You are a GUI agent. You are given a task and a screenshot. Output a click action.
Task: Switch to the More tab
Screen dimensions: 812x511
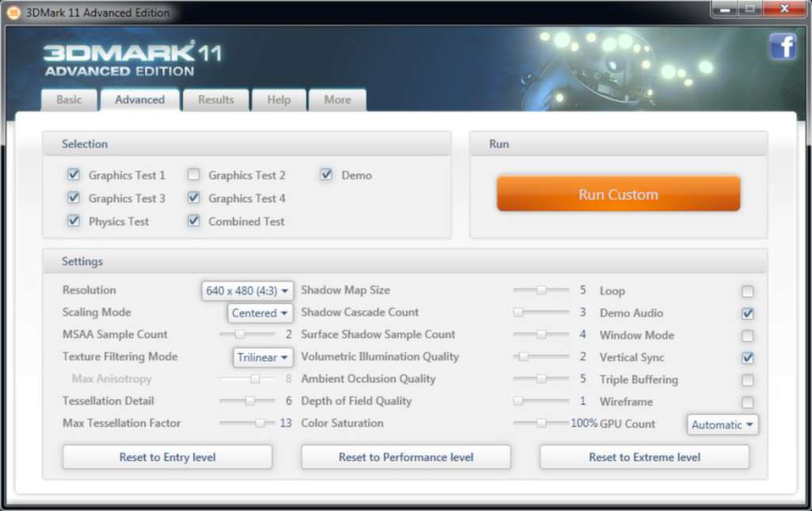tap(338, 100)
